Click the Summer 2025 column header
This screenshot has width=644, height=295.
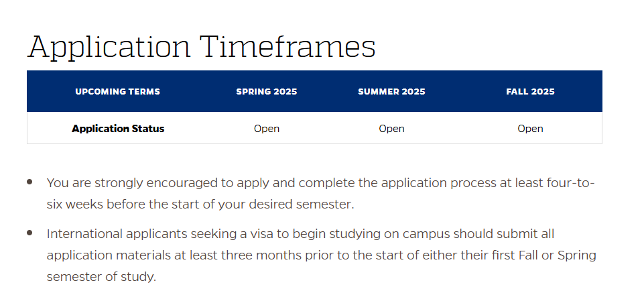tap(391, 91)
